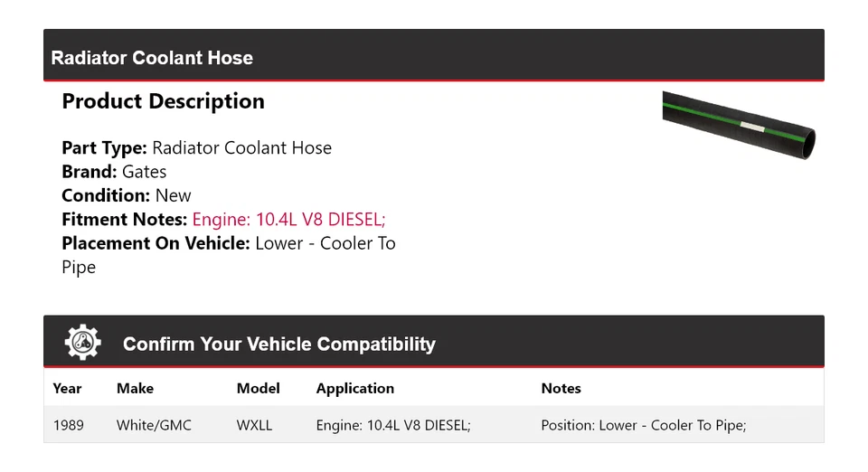This screenshot has width=868, height=472.
Task: Click the Model column header
Action: pos(258,388)
